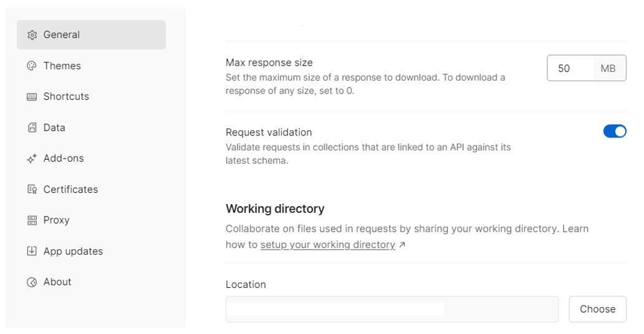Click the Location label
The width and height of the screenshot is (644, 334).
point(246,285)
